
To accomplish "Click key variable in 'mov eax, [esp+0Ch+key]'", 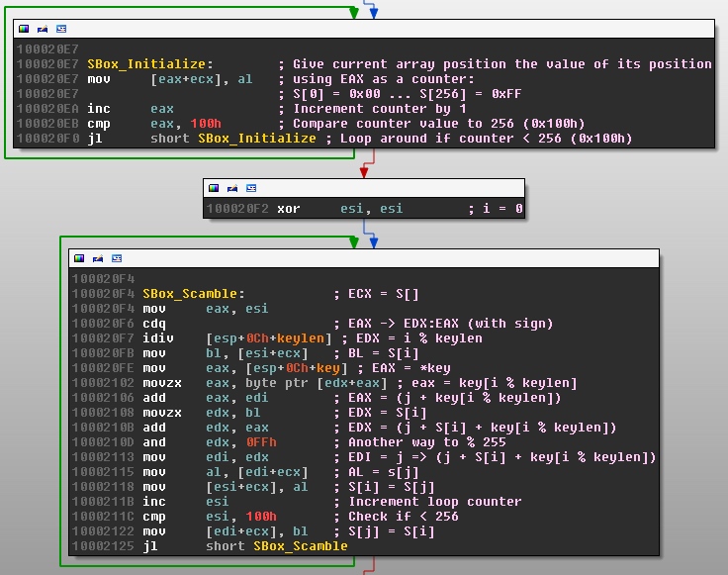I will (x=328, y=368).
